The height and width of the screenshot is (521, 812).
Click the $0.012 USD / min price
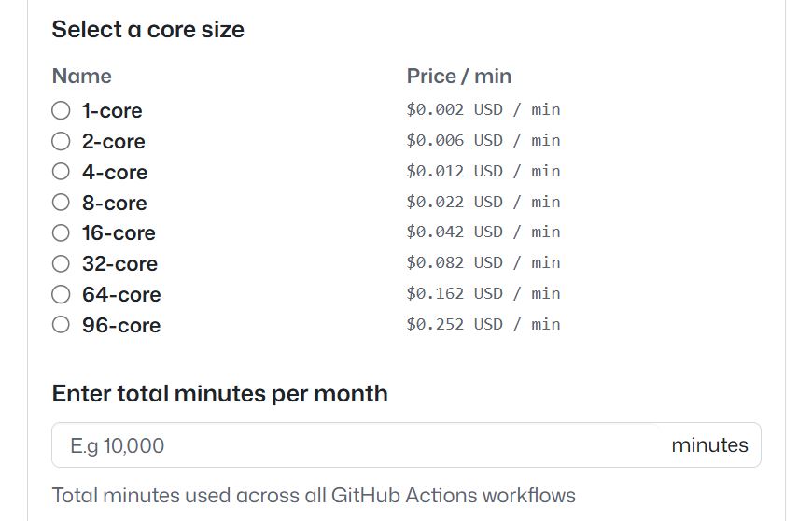coord(483,171)
